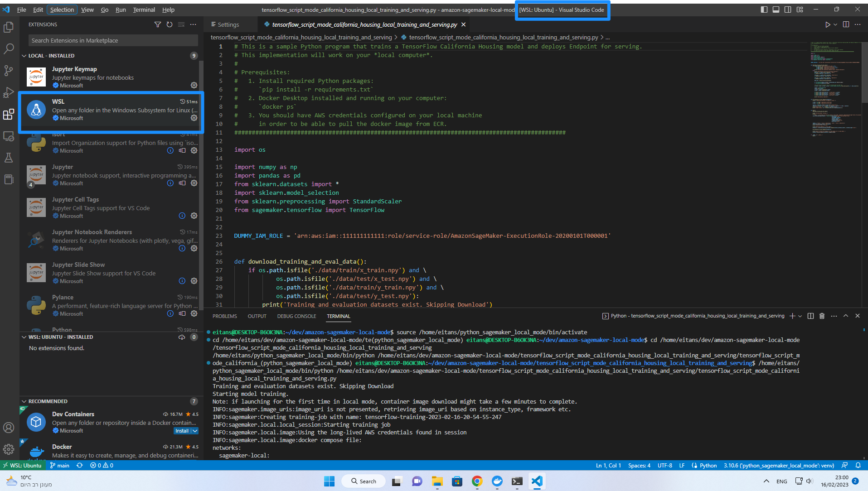Image resolution: width=868 pixels, height=491 pixels.
Task: Switch to the Problems panel tab
Action: [x=225, y=316]
